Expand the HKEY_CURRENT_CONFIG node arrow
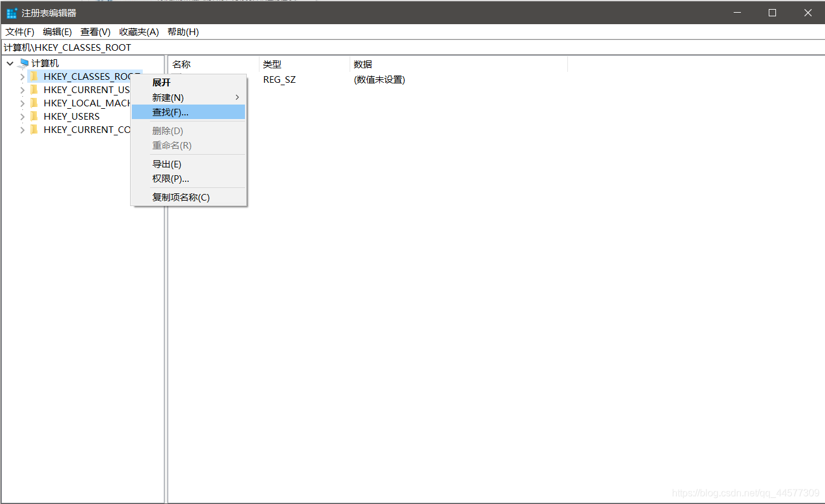The height and width of the screenshot is (504, 825). click(22, 130)
